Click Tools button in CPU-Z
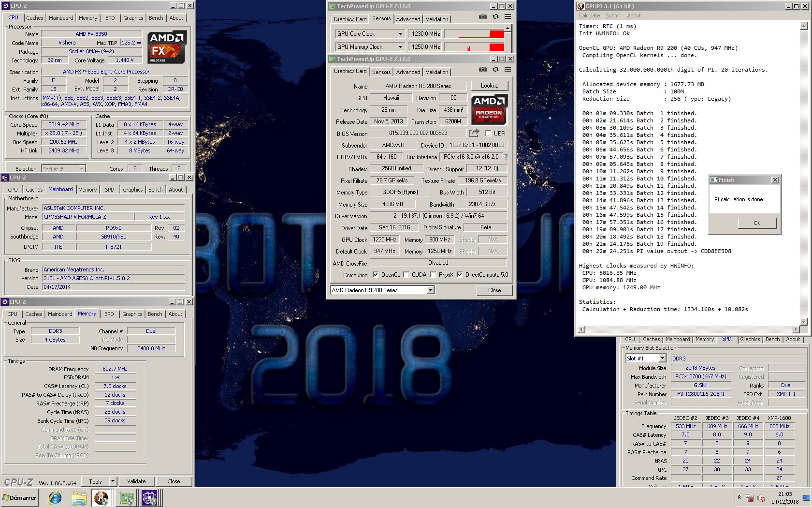812x508 pixels. coord(95,481)
